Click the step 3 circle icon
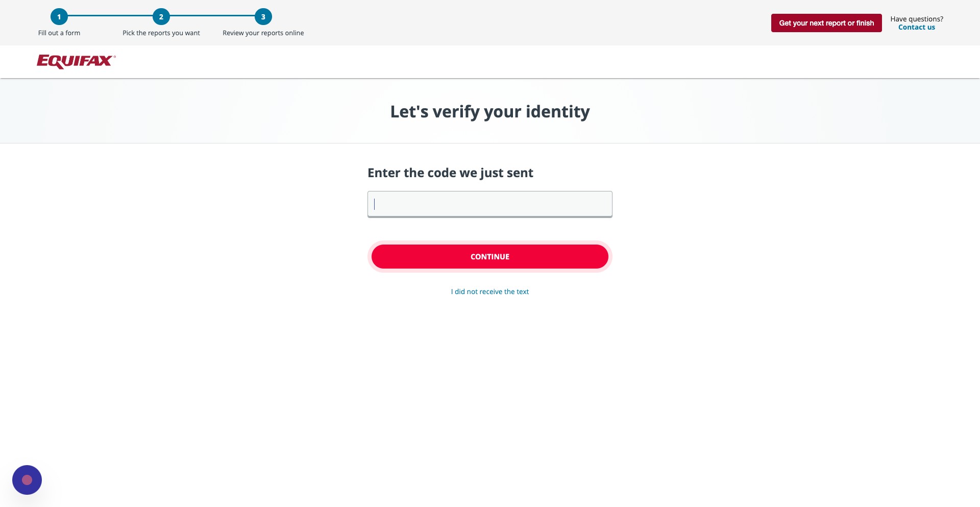Viewport: 980px width, 507px height. [x=263, y=17]
